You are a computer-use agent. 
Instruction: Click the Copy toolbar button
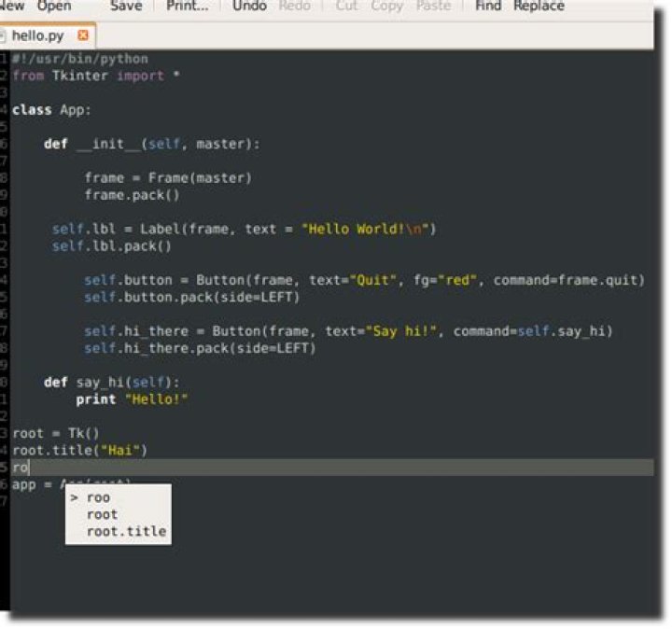coord(387,6)
